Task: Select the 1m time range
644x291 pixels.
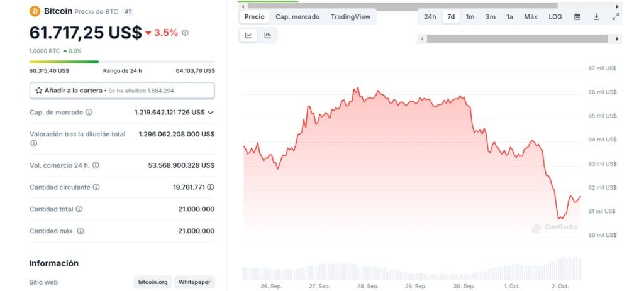Action: 470,17
